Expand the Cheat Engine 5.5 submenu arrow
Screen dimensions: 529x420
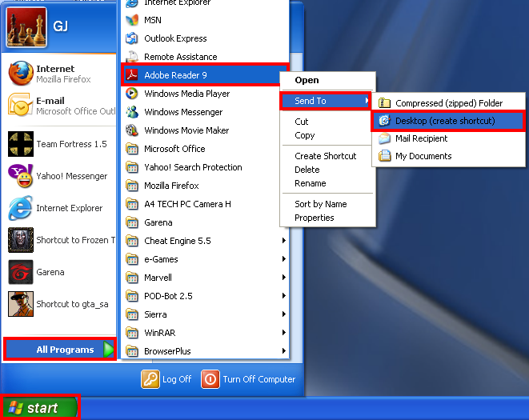click(x=284, y=241)
